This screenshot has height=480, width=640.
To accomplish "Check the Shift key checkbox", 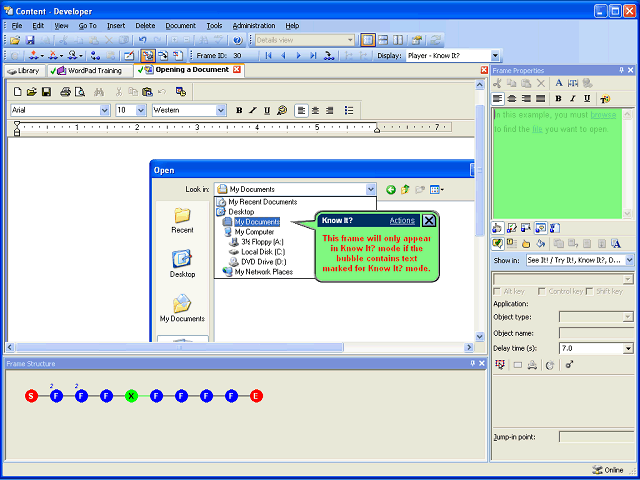I will tap(589, 291).
